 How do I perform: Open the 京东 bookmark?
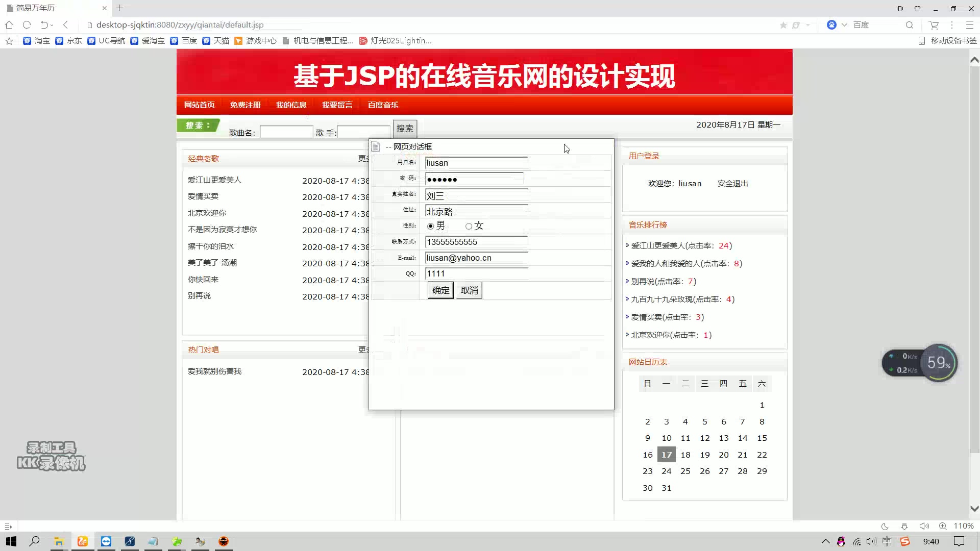[68, 41]
